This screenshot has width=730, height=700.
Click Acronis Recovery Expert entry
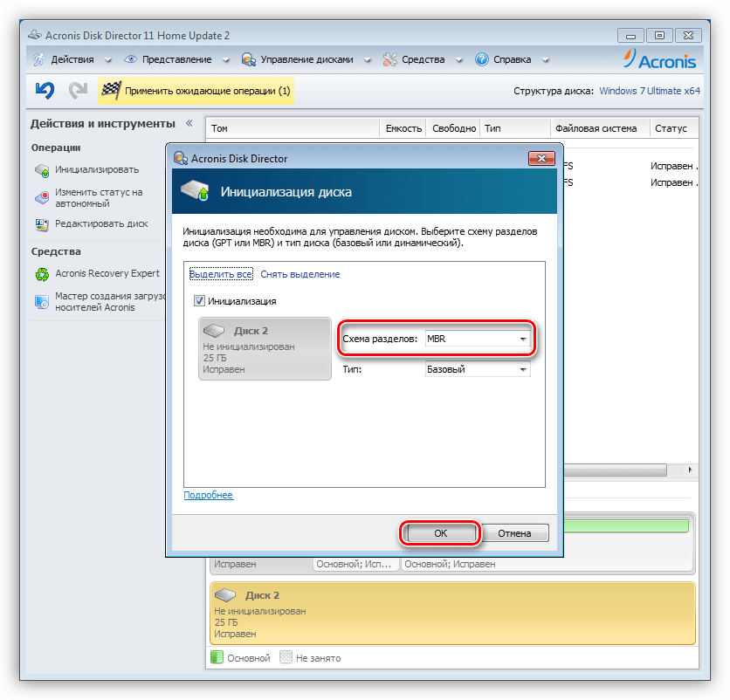(x=107, y=273)
